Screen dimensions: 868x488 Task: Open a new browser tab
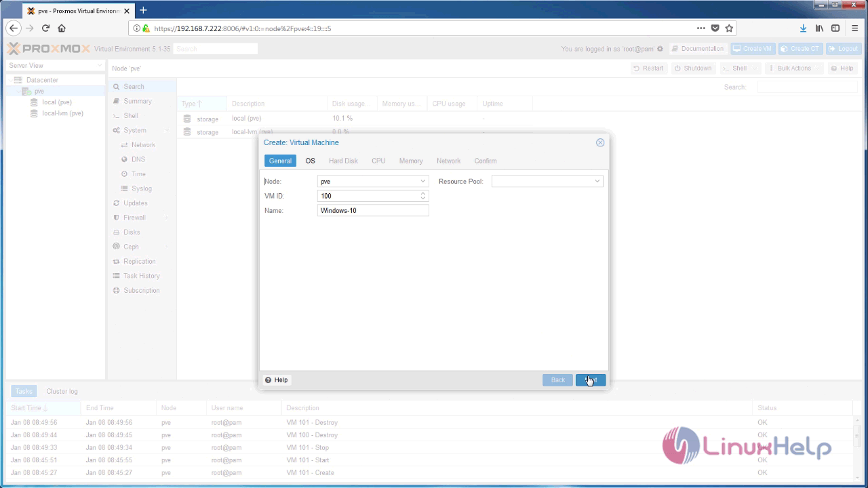pos(143,10)
